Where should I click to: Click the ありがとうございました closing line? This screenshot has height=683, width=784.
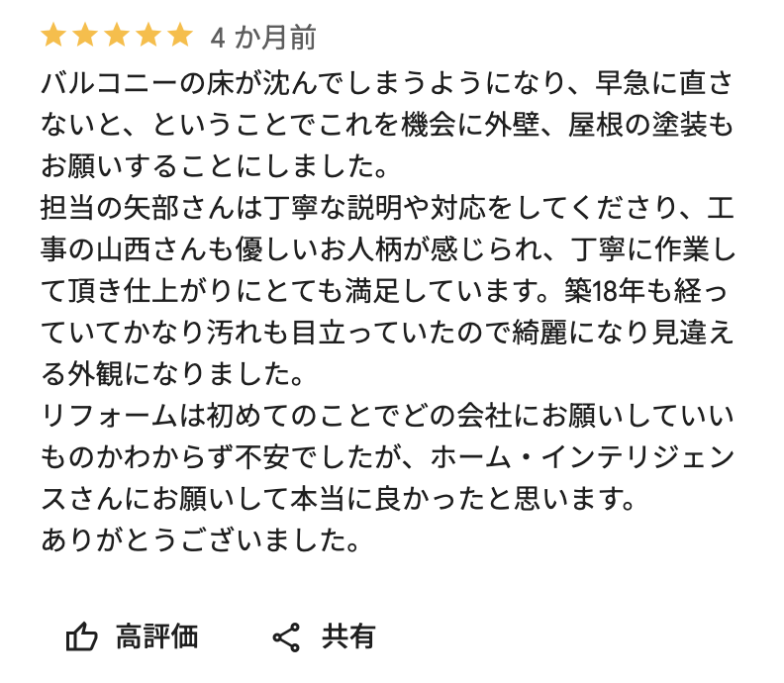[x=199, y=541]
